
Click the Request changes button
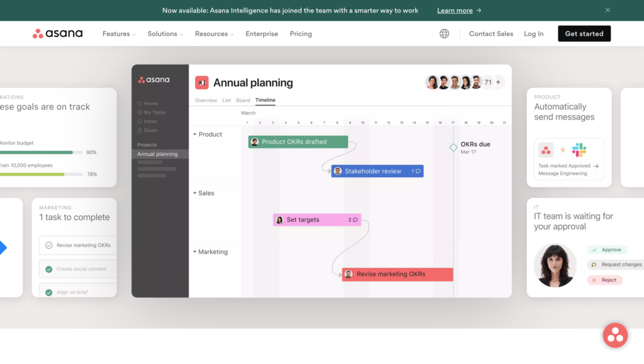617,265
